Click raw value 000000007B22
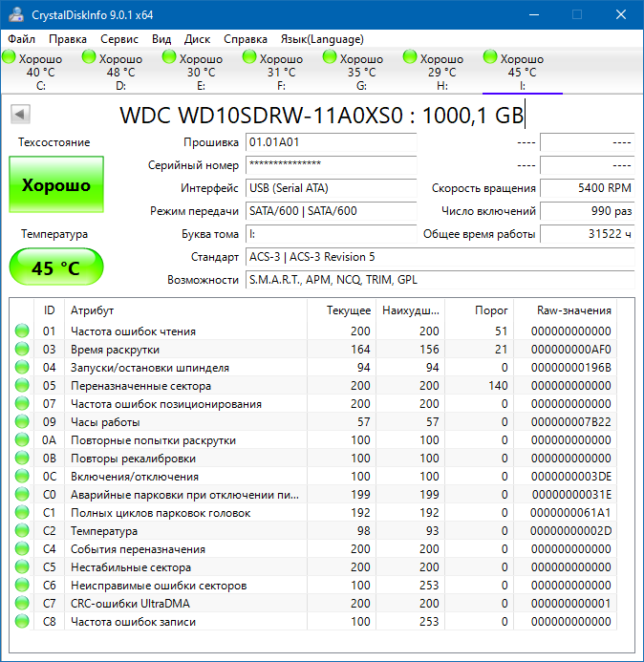The height and width of the screenshot is (662, 644). [571, 422]
